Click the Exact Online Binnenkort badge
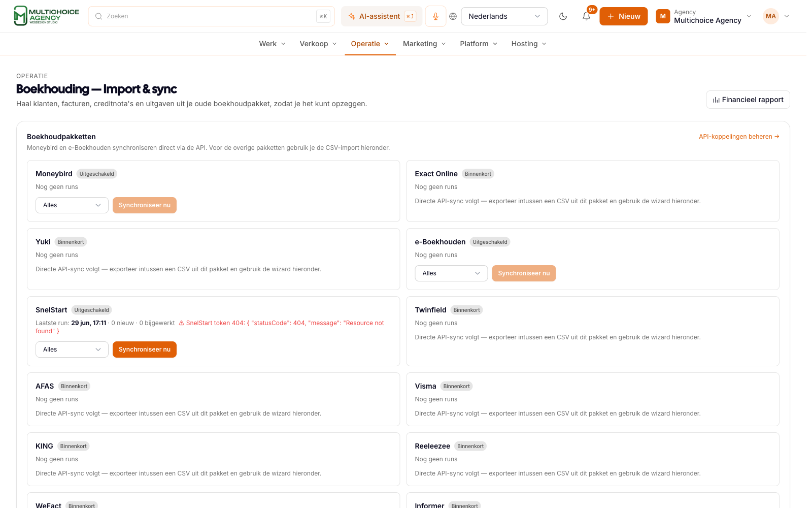 (x=478, y=174)
